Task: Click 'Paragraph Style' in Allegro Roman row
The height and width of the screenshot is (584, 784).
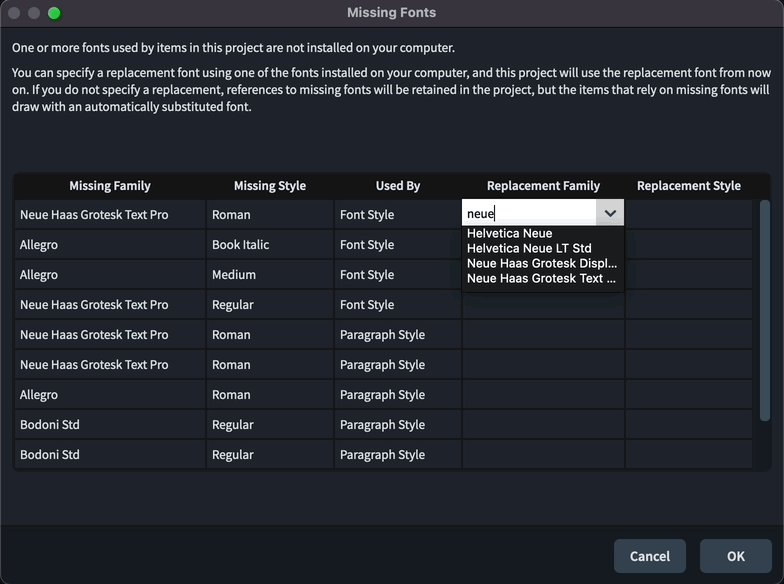Action: click(x=398, y=394)
